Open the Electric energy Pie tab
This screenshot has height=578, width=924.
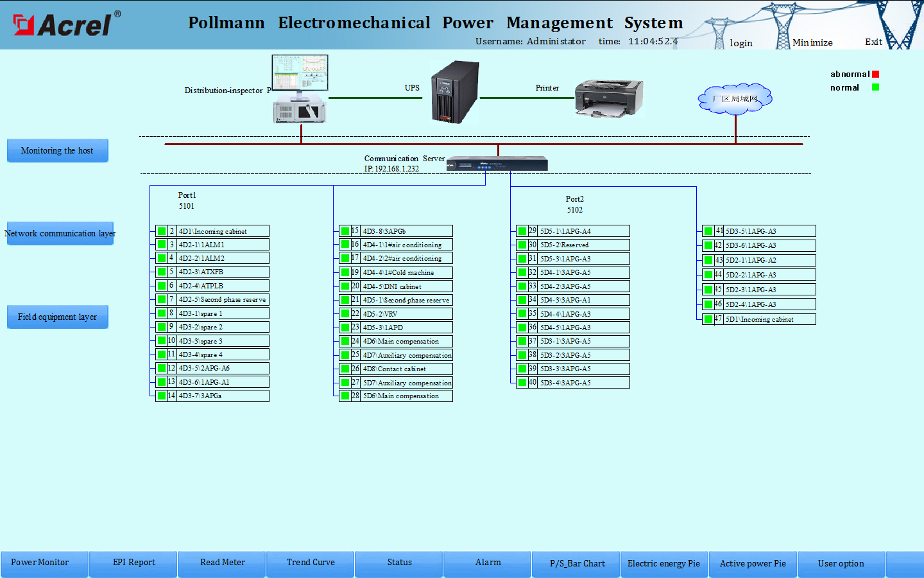coord(663,564)
